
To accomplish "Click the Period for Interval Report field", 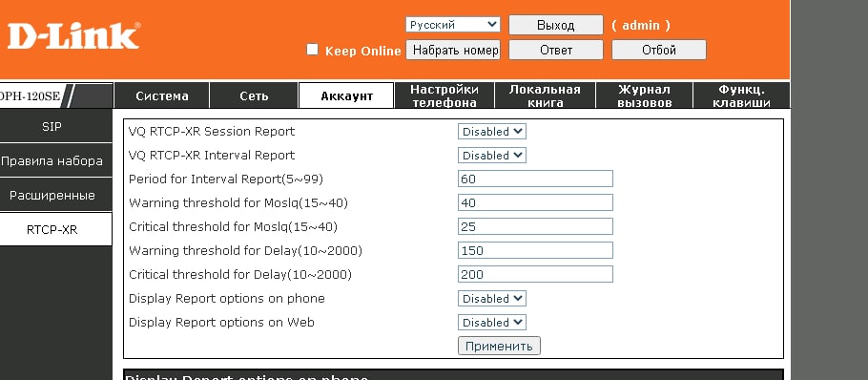I will [535, 179].
